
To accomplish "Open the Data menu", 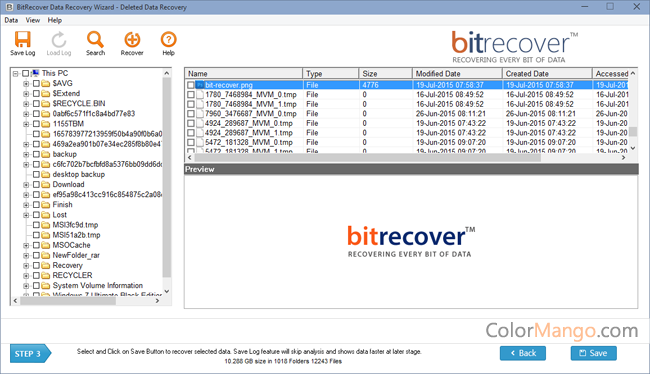I will (11, 20).
